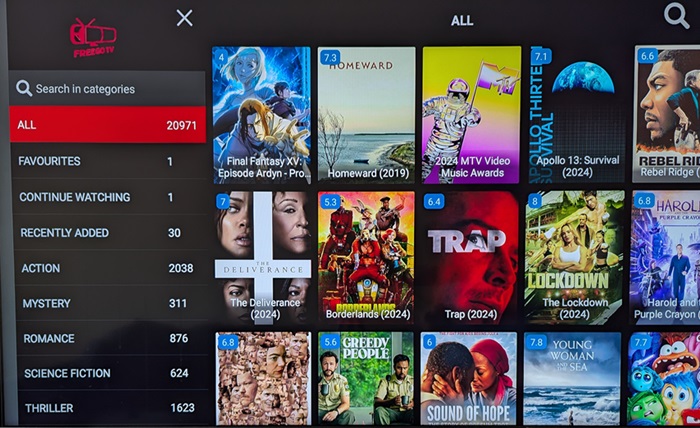Click the 2038 count beside ACTION

pos(181,268)
